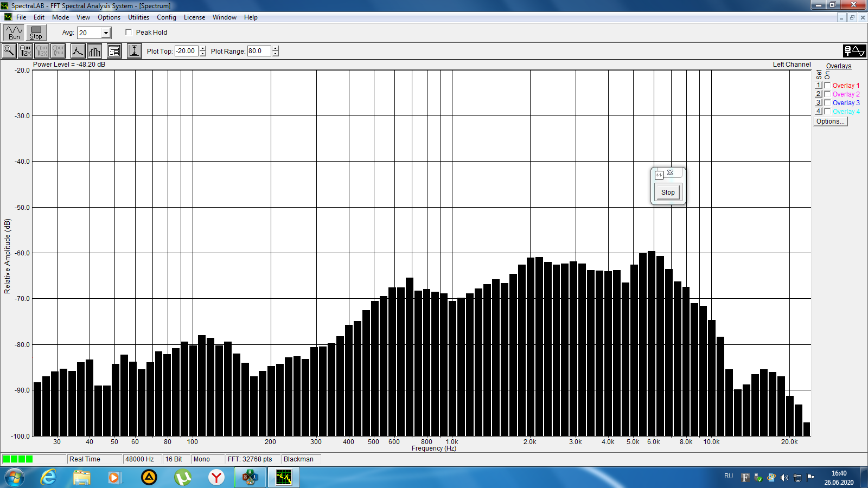This screenshot has height=488, width=868.
Task: Click the Action Center flag tray icon
Action: coord(810,478)
